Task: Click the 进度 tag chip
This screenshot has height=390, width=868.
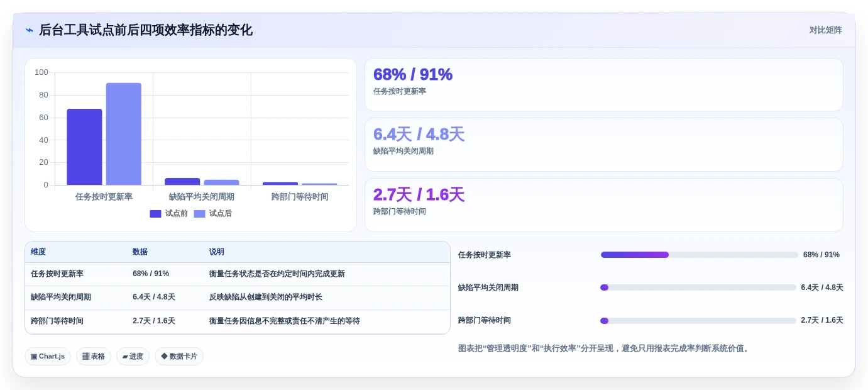Action: [133, 356]
